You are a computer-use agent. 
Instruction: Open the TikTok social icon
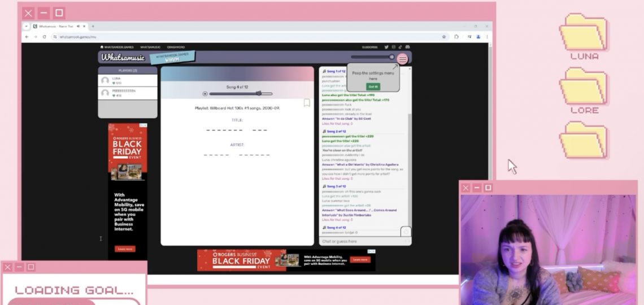pos(401,47)
